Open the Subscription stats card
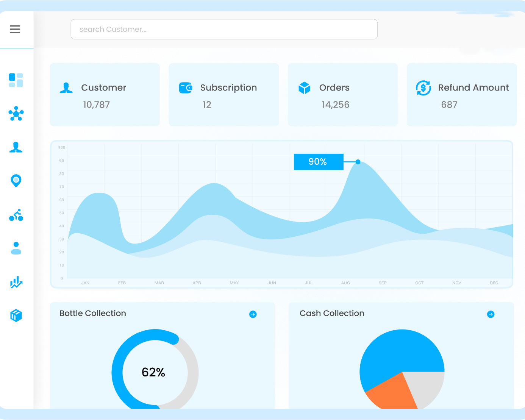 pos(223,95)
